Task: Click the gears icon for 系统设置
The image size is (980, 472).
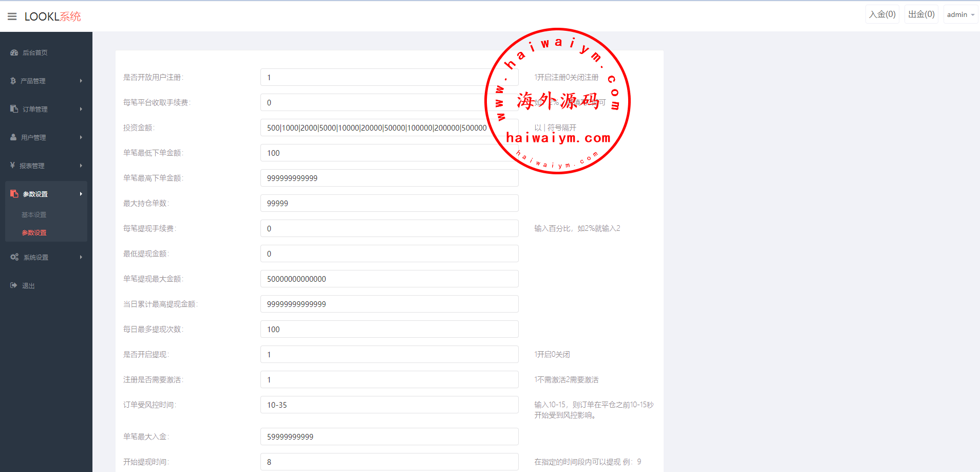Action: click(x=14, y=257)
